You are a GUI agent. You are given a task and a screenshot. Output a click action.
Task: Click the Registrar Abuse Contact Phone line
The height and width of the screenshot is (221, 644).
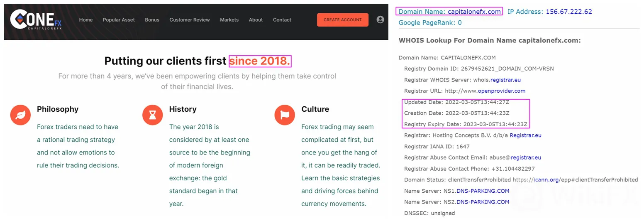(469, 169)
